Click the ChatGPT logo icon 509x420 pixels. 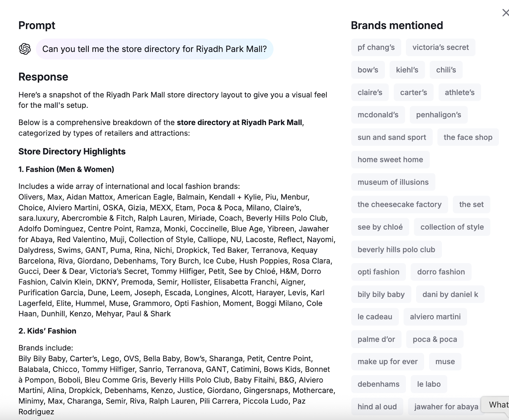pyautogui.click(x=25, y=49)
